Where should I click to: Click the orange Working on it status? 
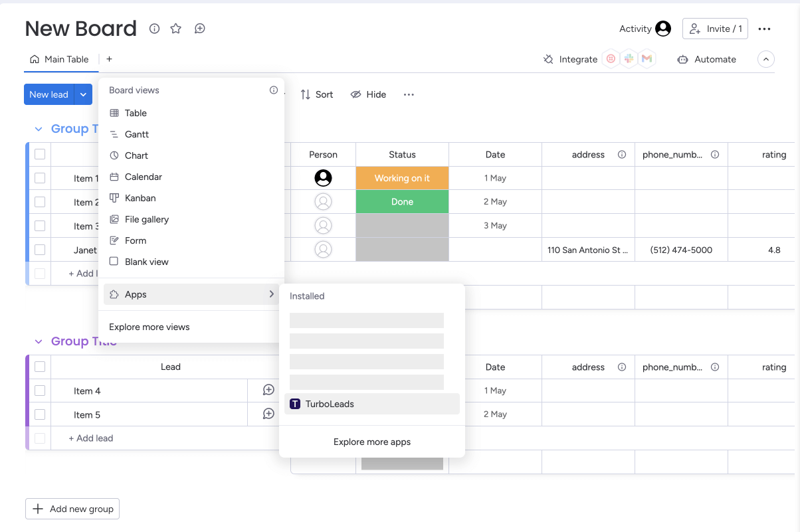tap(402, 178)
